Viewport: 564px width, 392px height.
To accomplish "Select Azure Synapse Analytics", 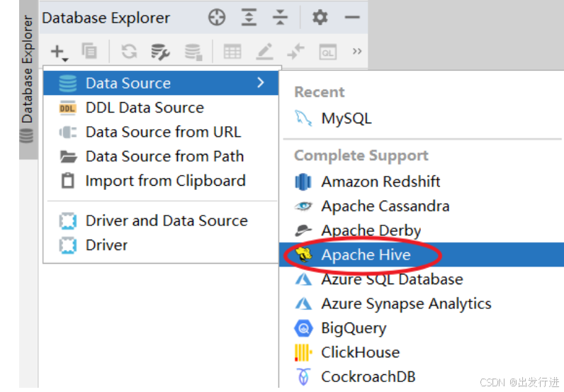I will [x=422, y=304].
